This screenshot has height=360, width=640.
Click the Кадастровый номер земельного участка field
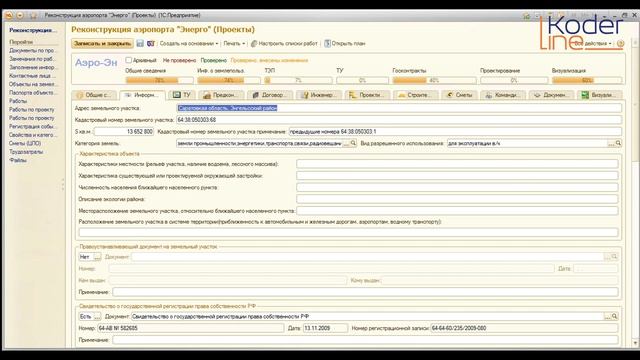399,120
